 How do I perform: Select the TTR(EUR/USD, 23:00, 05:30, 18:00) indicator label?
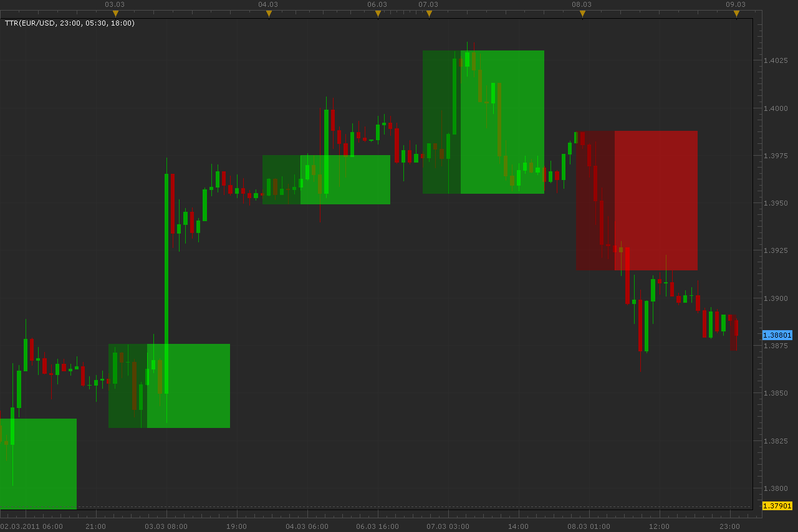[x=70, y=23]
